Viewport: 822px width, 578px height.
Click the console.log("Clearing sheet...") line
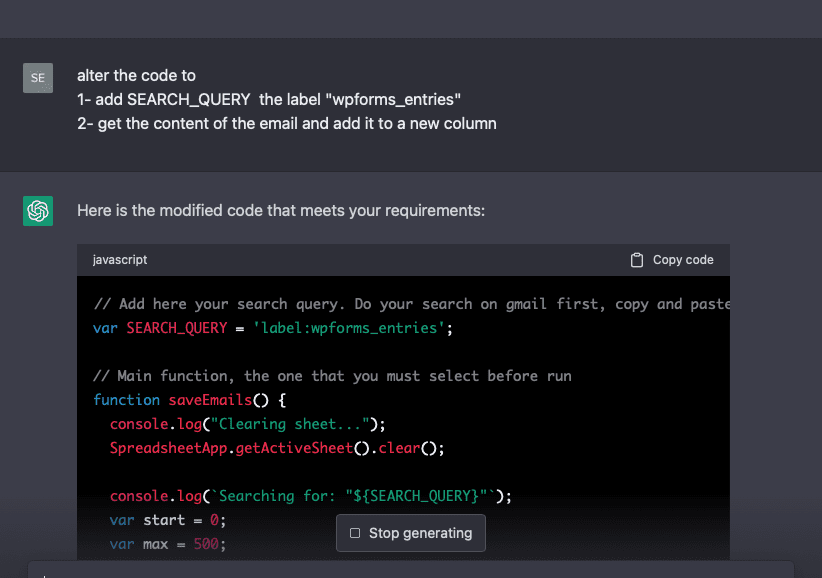click(247, 424)
